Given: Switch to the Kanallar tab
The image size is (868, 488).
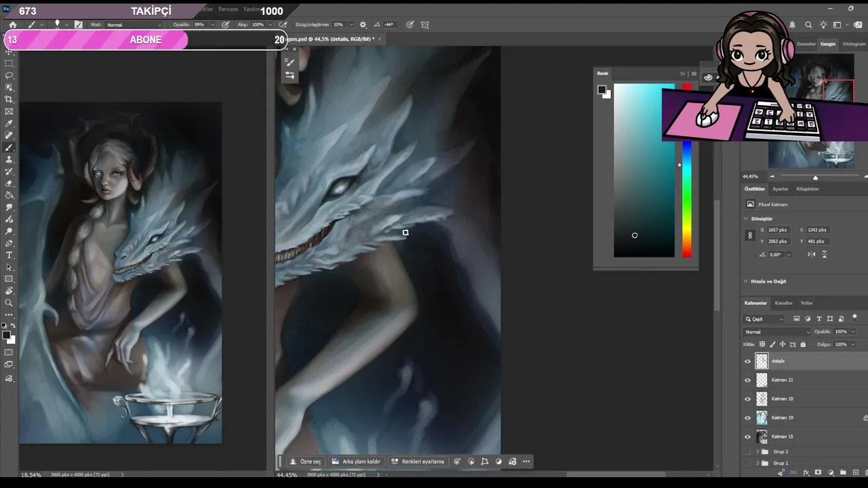Looking at the screenshot, I should pyautogui.click(x=784, y=303).
